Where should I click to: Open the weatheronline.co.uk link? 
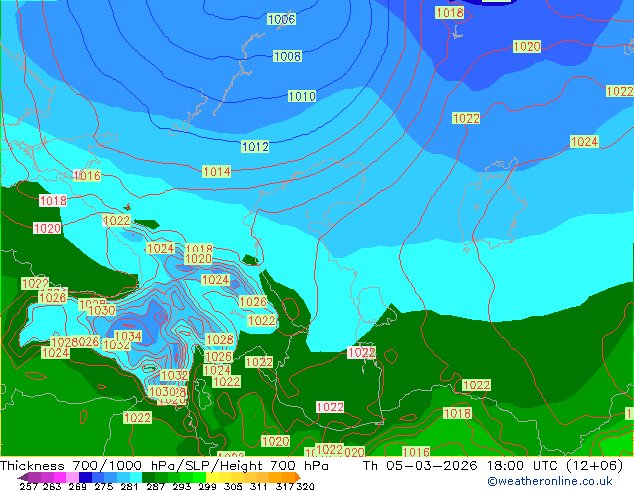[x=550, y=481]
